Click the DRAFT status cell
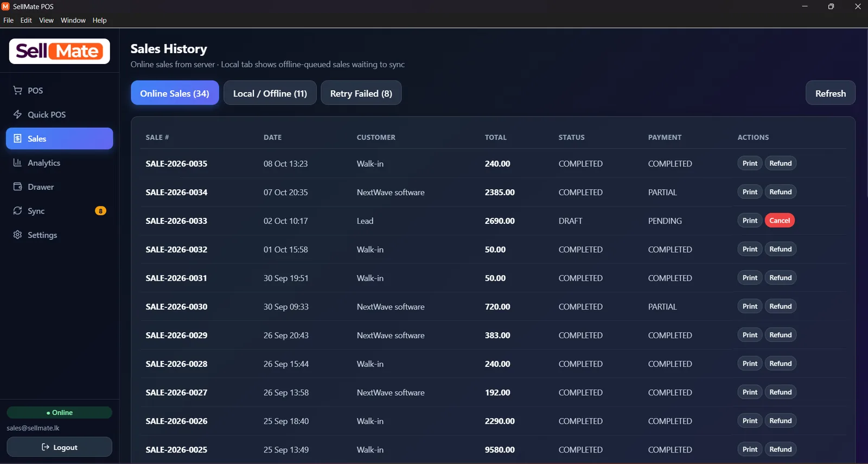Screen dimensions: 868x464 [570, 221]
